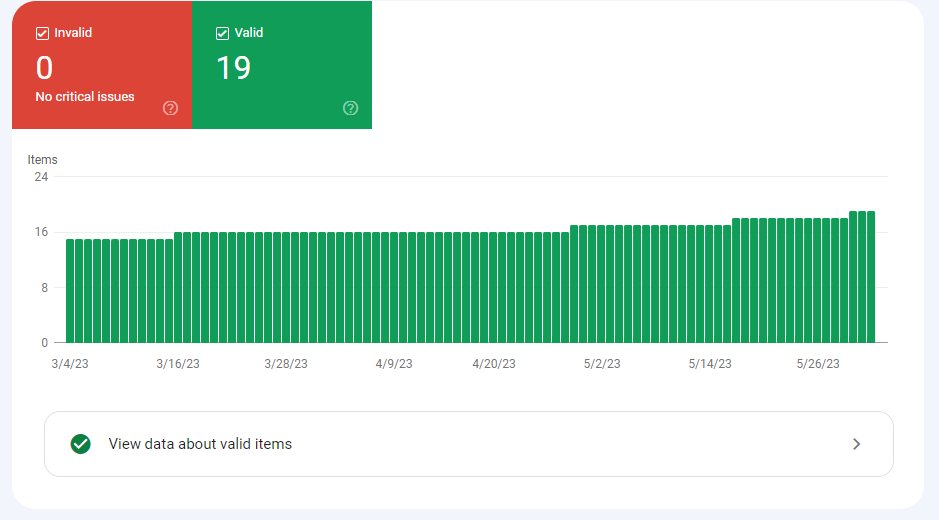This screenshot has width=939, height=520.
Task: Open help icon in Invalid card
Action: pos(170,108)
